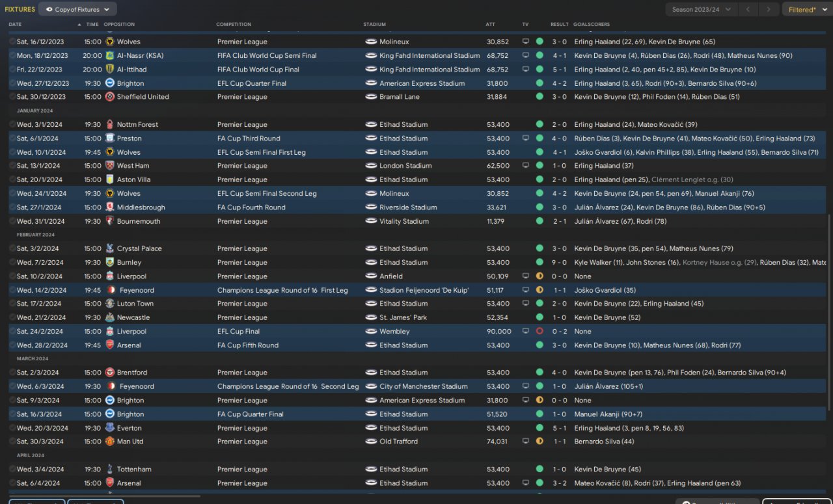Click the Brentford club badge
The height and width of the screenshot is (504, 833).
click(110, 373)
